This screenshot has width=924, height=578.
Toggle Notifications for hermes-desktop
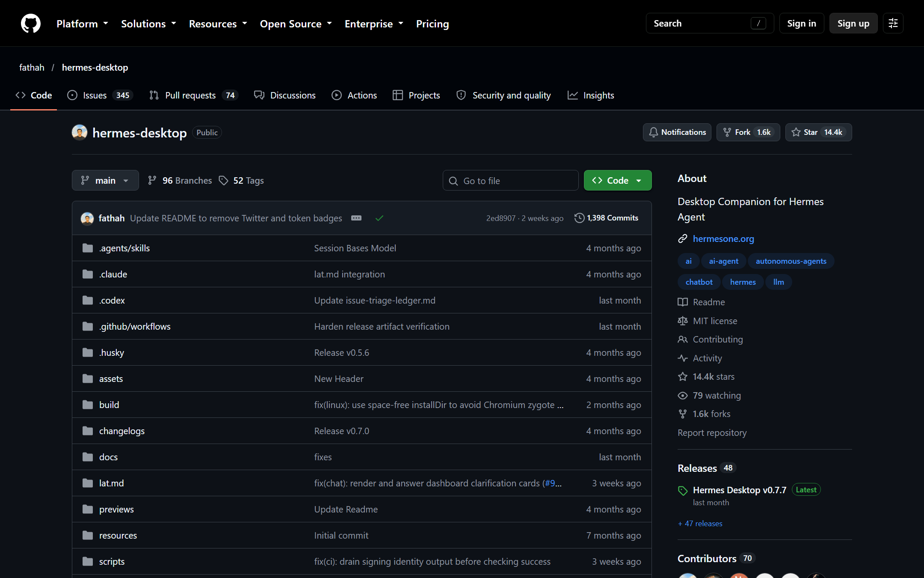pyautogui.click(x=677, y=132)
